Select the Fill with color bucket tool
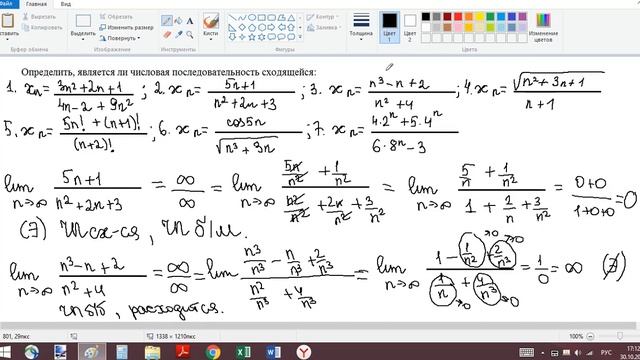640x360 pixels. coord(178,21)
